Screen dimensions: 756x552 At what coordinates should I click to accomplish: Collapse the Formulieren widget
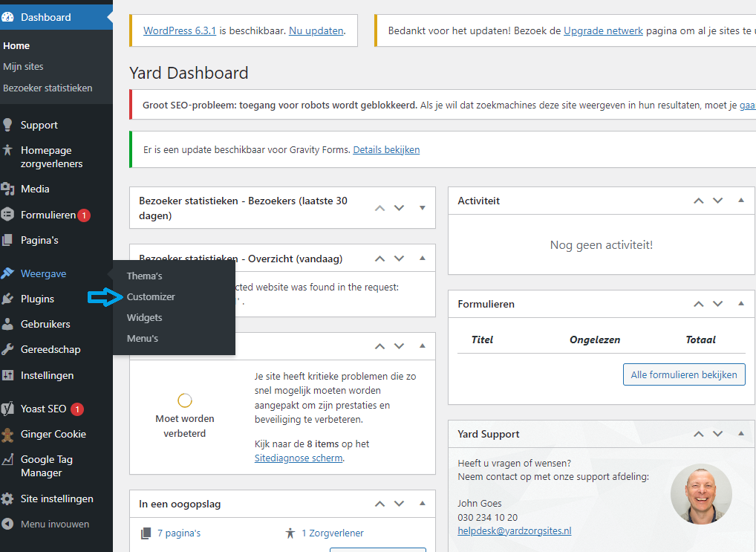click(x=741, y=304)
